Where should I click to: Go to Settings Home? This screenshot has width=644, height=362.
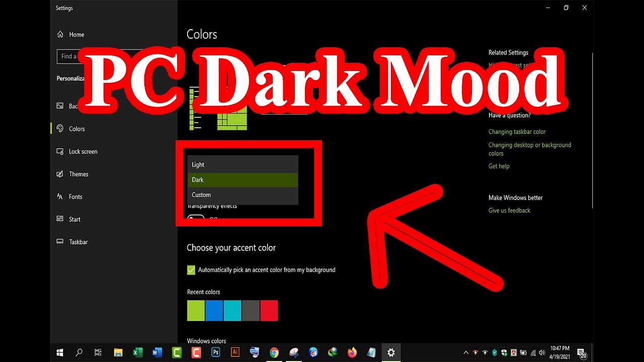pos(70,35)
